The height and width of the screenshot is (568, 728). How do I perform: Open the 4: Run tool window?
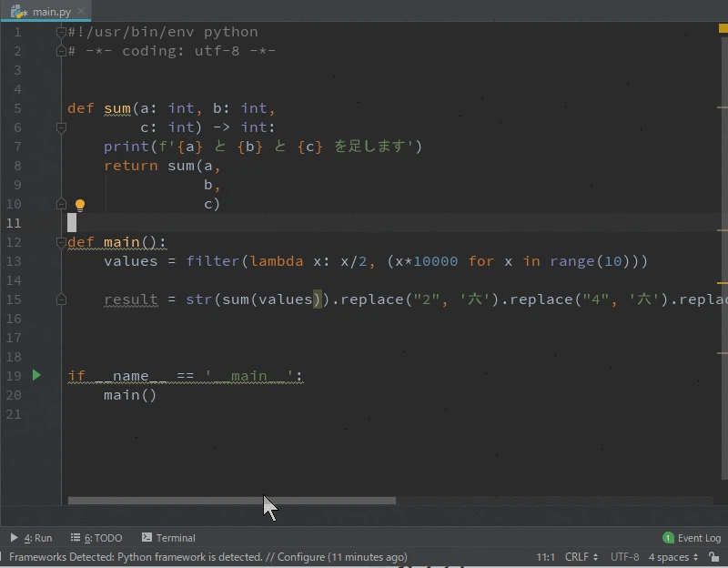pos(31,538)
